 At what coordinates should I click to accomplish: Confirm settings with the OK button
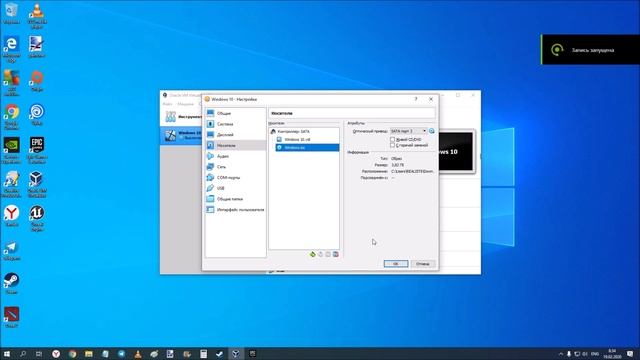[x=396, y=264]
